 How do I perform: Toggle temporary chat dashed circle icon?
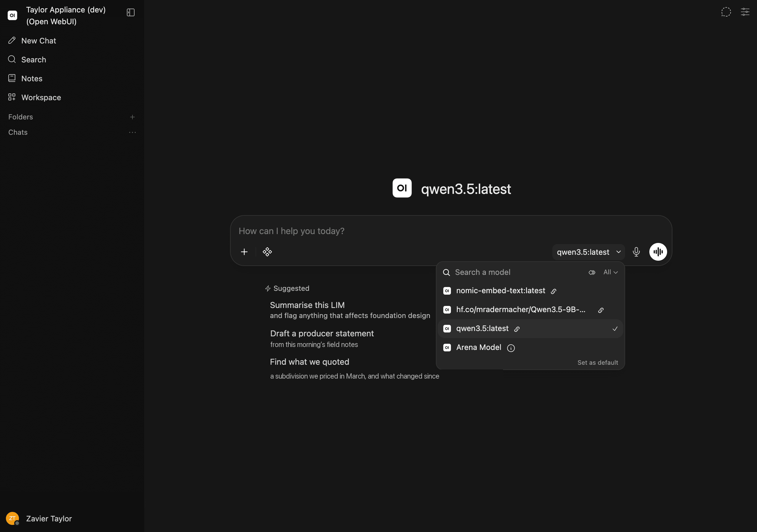(x=726, y=12)
